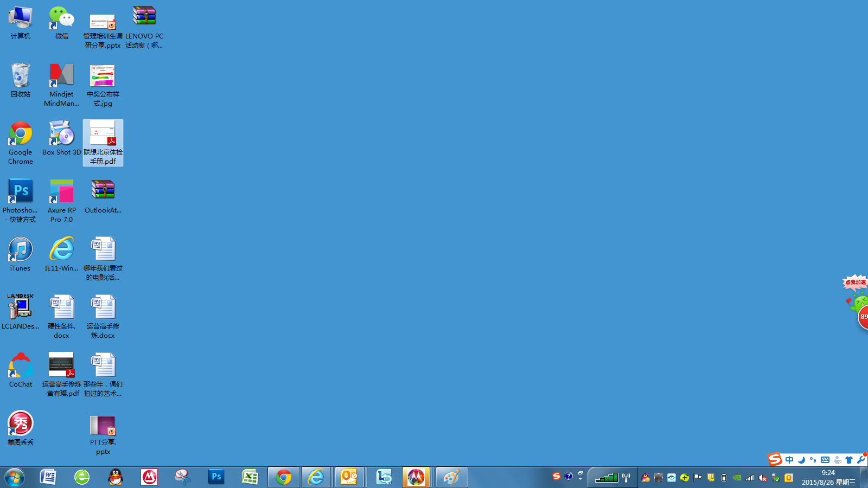Select 运营高手修炼.docx document
Viewport: 868px width, 488px height.
103,317
